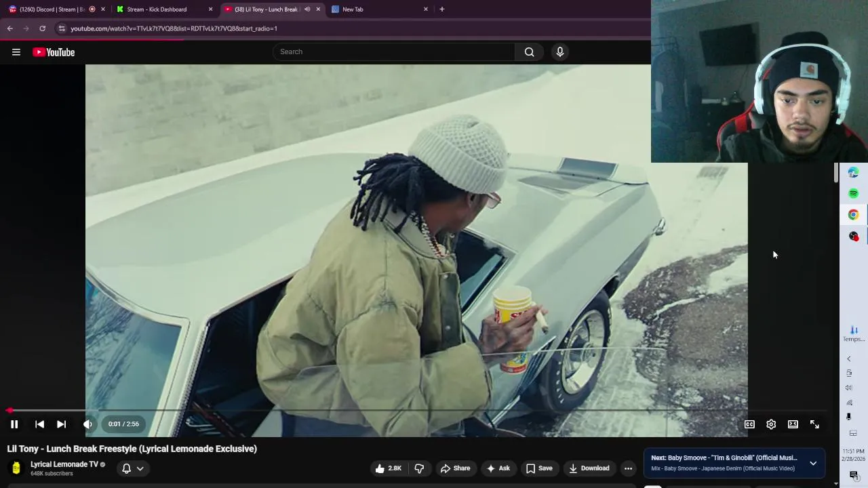Open Google Chrome from the taskbar

pyautogui.click(x=853, y=215)
